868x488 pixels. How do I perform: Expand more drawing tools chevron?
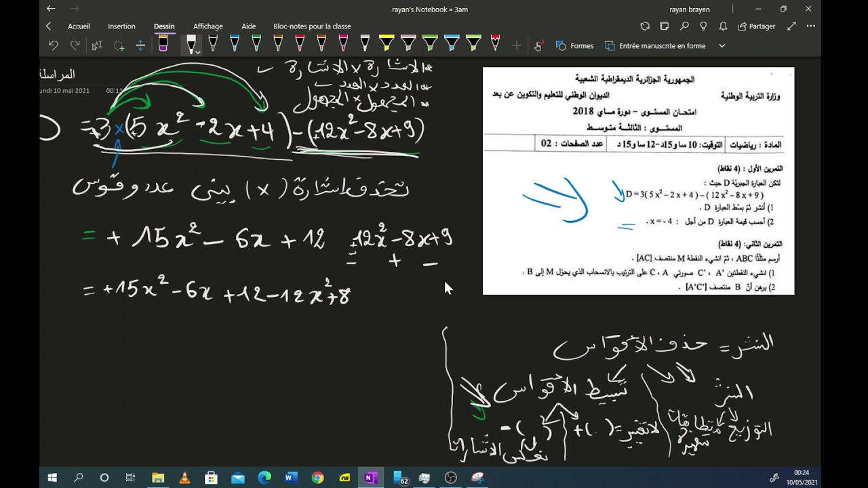point(722,45)
